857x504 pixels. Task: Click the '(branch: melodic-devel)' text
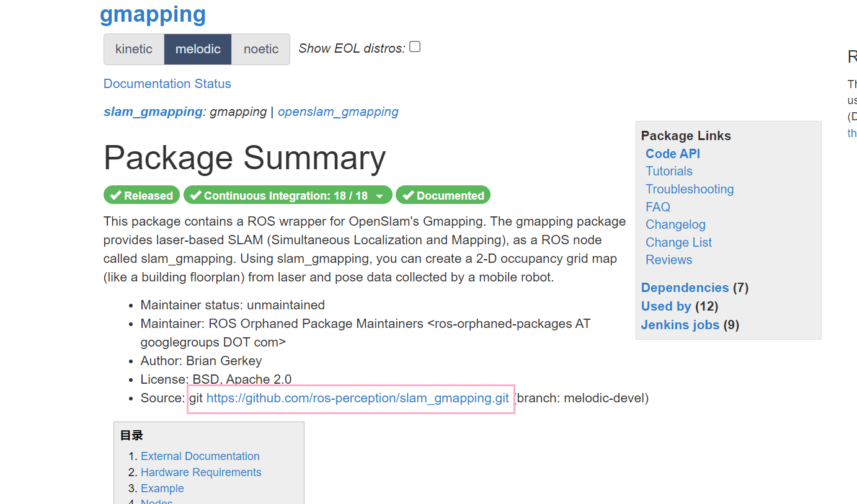[581, 398]
